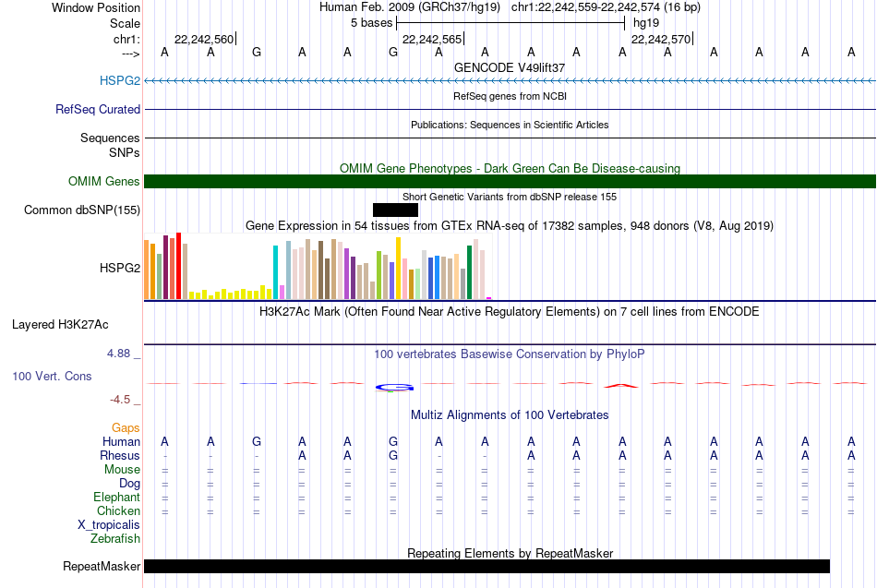Click the Chicken species label

tap(118, 510)
